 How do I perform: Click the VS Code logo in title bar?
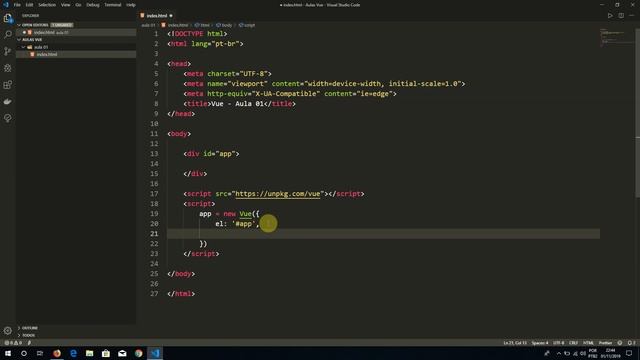6,5
